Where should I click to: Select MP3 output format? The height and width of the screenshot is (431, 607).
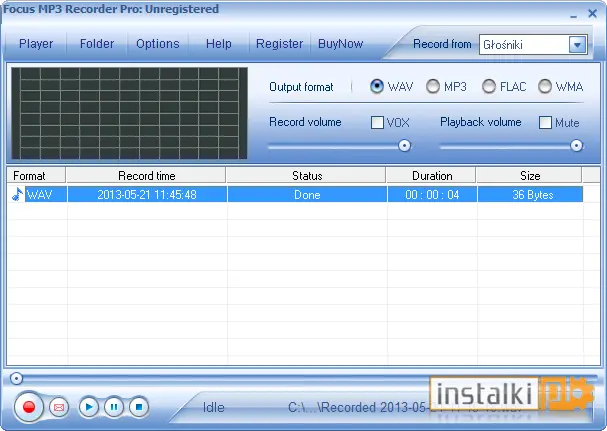(433, 86)
